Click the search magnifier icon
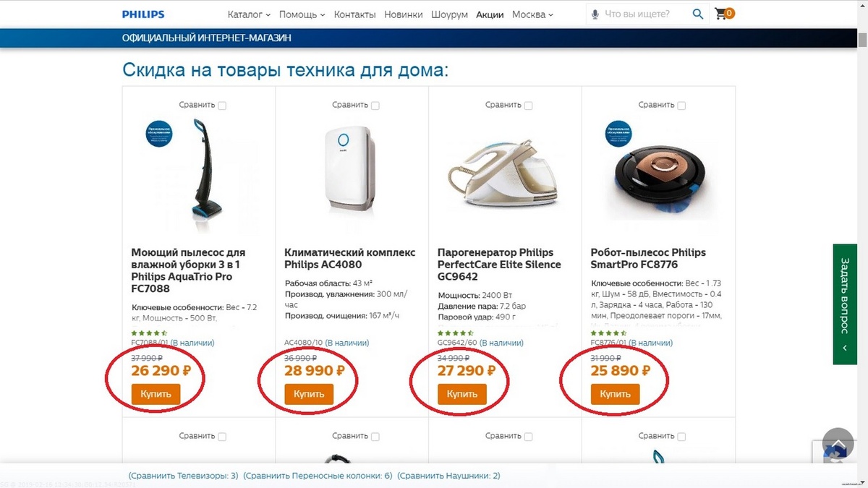 coord(697,13)
